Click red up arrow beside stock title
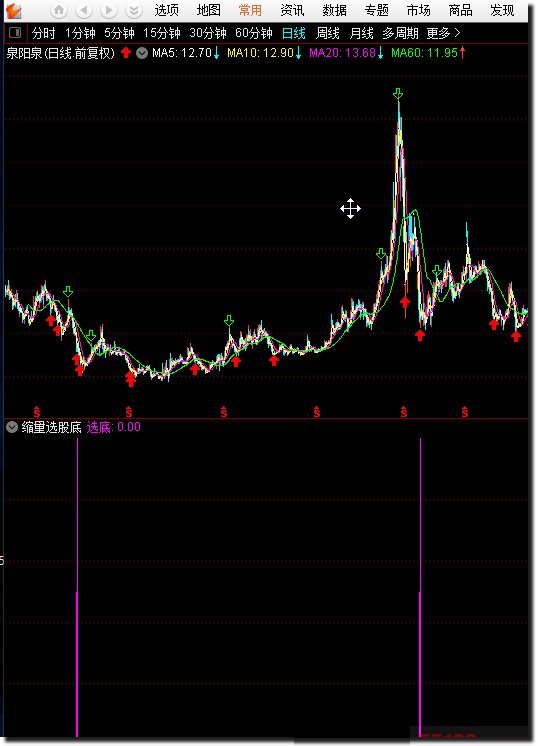This screenshot has width=538, height=746. click(x=126, y=53)
